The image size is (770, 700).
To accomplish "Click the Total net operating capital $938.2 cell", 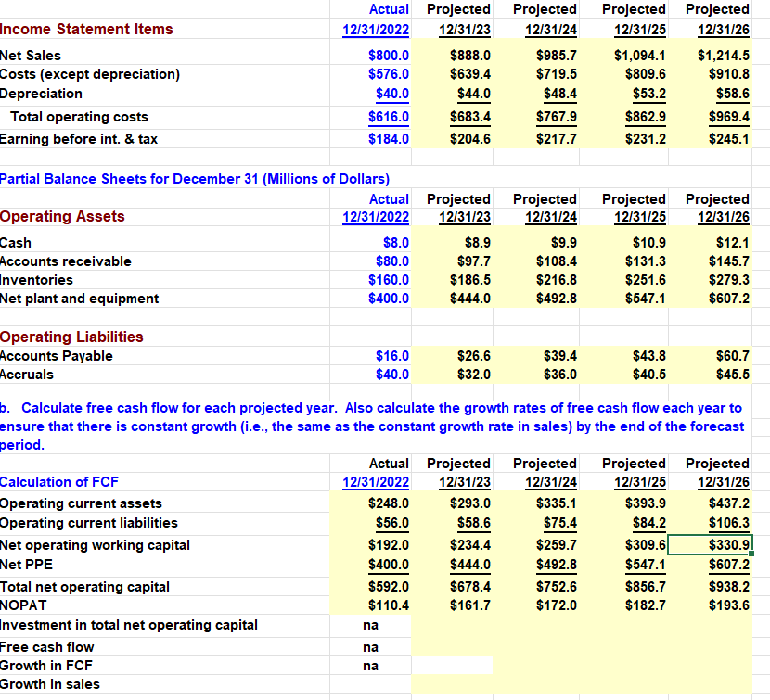I will pyautogui.click(x=732, y=586).
